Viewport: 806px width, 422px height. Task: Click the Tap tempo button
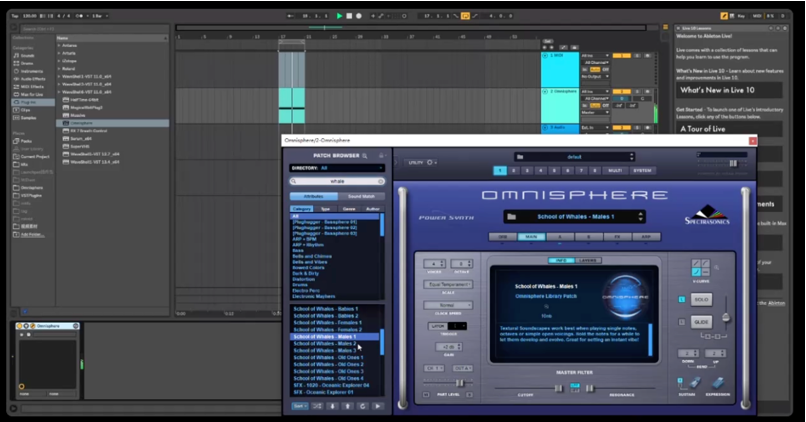pos(15,16)
